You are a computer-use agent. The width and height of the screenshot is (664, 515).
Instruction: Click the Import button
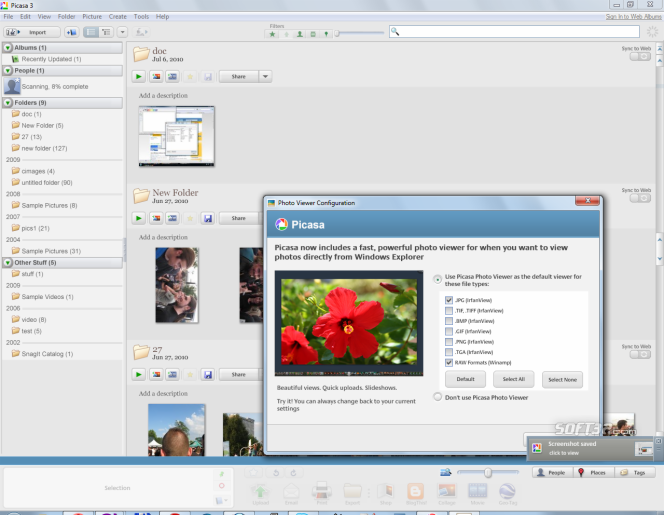pos(32,32)
